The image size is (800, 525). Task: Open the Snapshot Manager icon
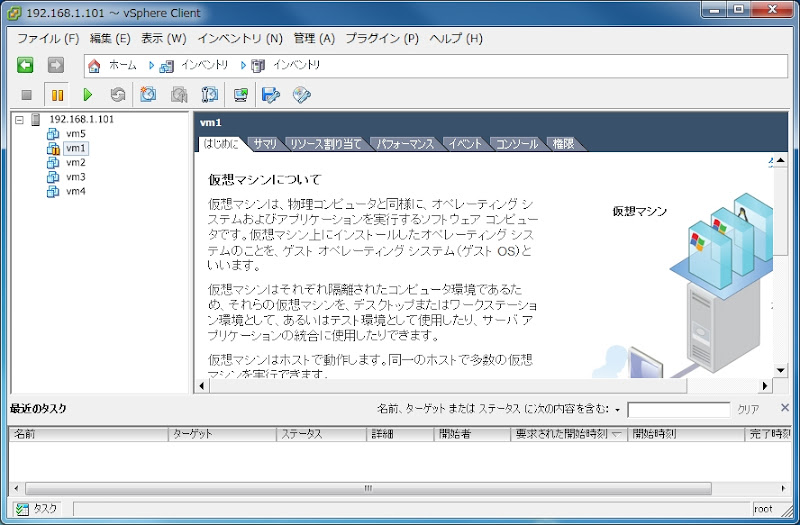coord(210,94)
